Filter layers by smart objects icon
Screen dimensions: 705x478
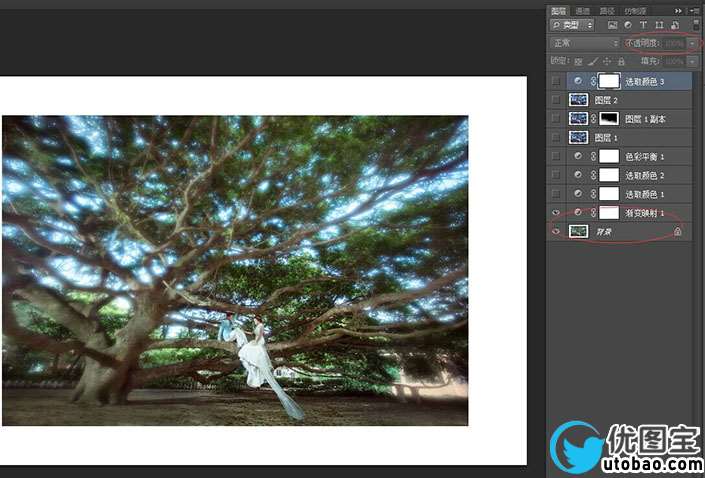click(x=675, y=25)
